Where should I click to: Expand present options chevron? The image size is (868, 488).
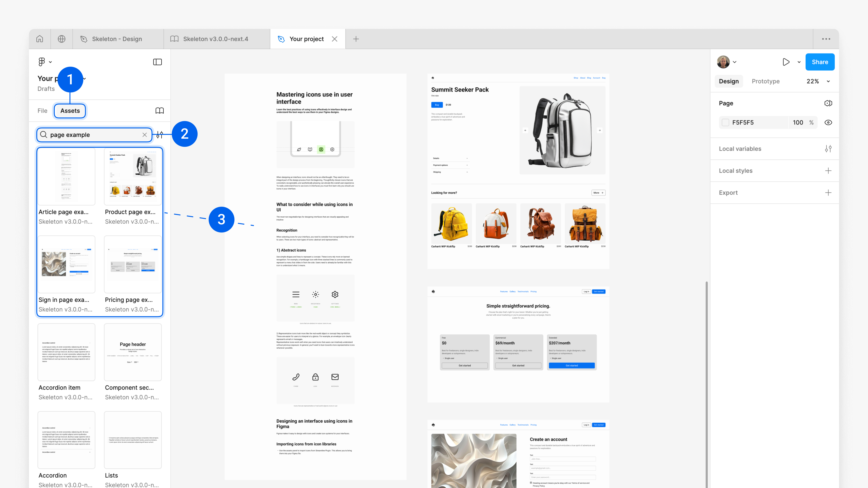click(799, 62)
